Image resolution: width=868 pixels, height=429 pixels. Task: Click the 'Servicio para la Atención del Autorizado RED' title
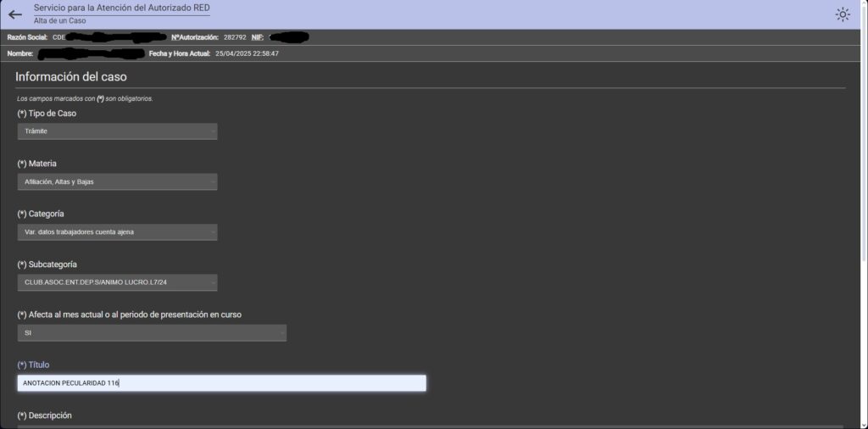click(x=121, y=8)
